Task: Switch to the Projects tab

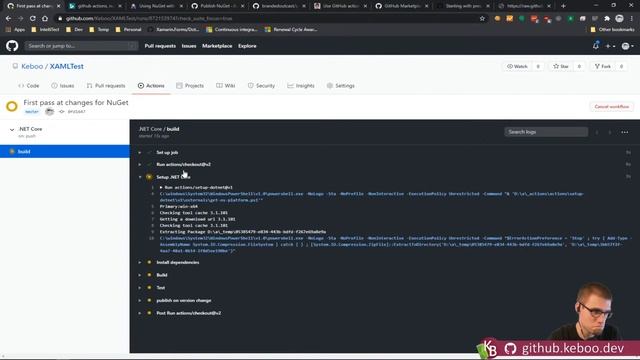Action: coord(190,86)
